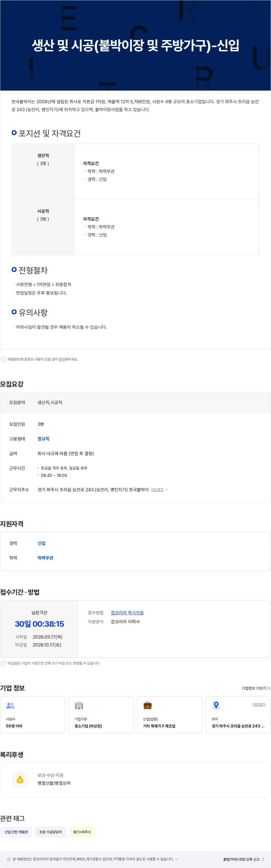Click 신입 under 지원자격 경력

[x=41, y=543]
